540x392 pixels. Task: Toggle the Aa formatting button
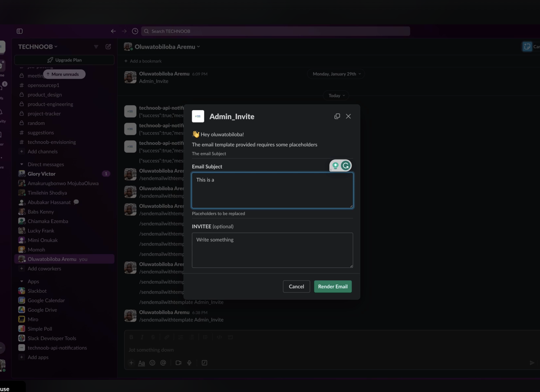point(142,363)
